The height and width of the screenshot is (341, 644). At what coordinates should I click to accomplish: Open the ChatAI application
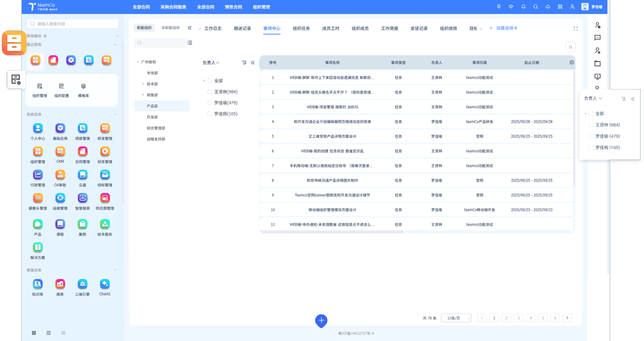[104, 284]
